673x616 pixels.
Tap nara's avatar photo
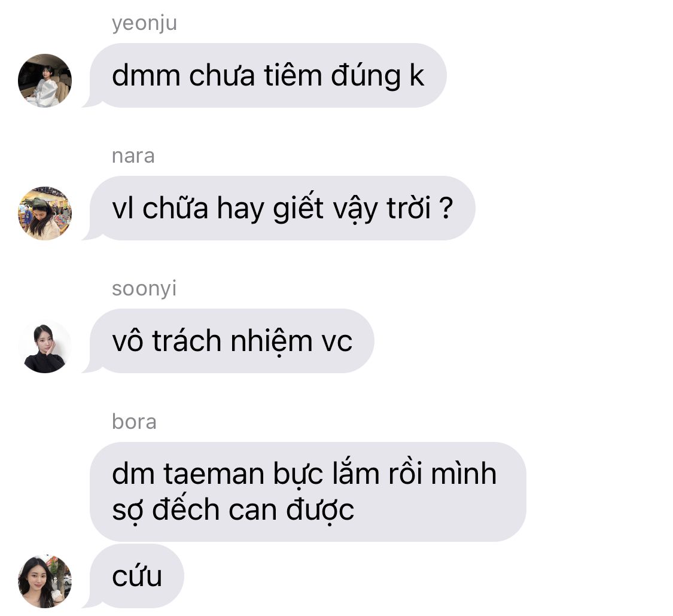coord(45,213)
